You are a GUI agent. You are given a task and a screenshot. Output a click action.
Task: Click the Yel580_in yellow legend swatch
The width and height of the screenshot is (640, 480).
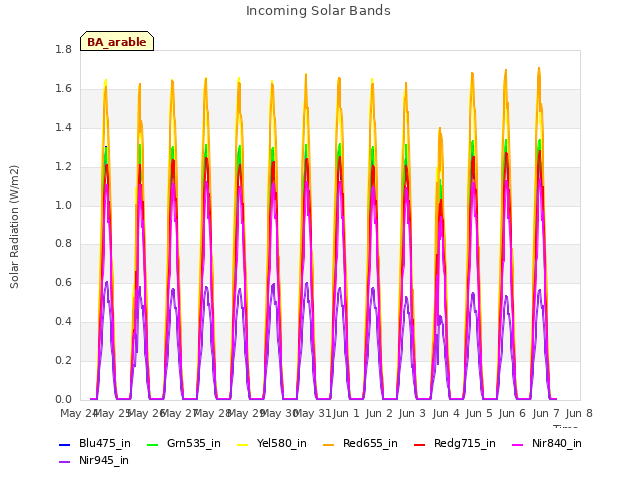(x=242, y=444)
